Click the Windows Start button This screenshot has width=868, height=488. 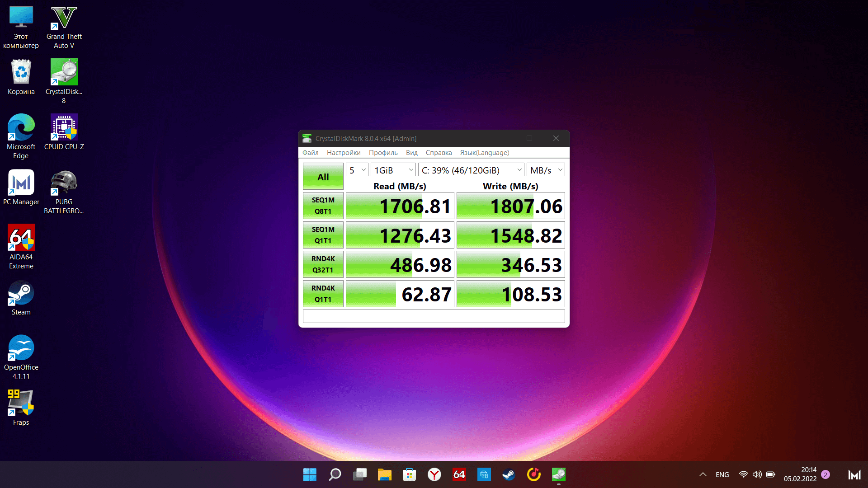[x=310, y=474]
